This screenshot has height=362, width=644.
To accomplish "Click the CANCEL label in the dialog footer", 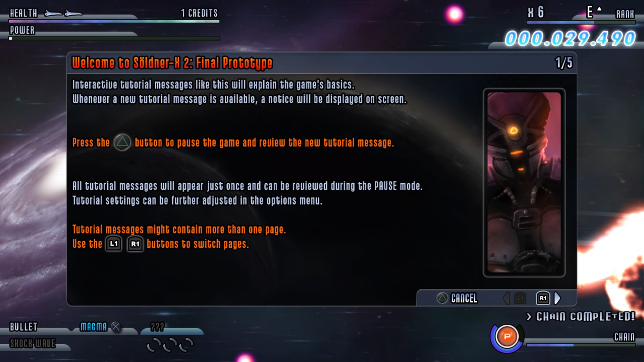I will click(x=464, y=298).
